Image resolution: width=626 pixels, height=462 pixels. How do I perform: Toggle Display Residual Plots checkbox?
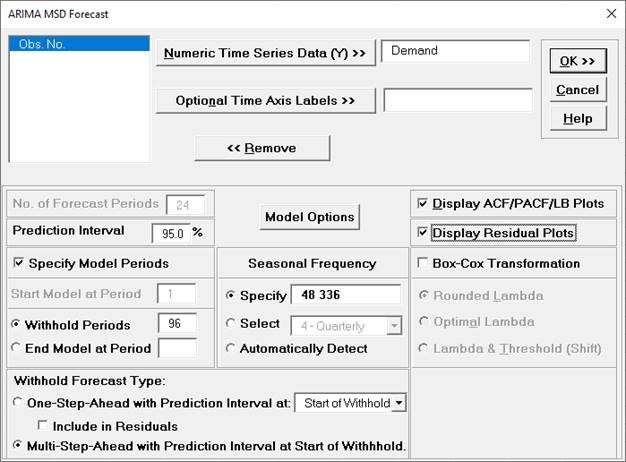422,234
